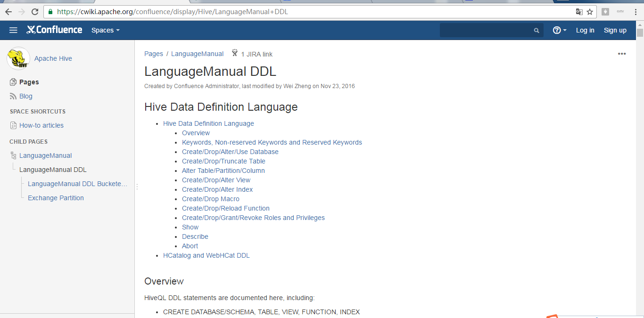Image resolution: width=644 pixels, height=318 pixels.
Task: Click the search magnifier in the search bar
Action: tap(536, 30)
